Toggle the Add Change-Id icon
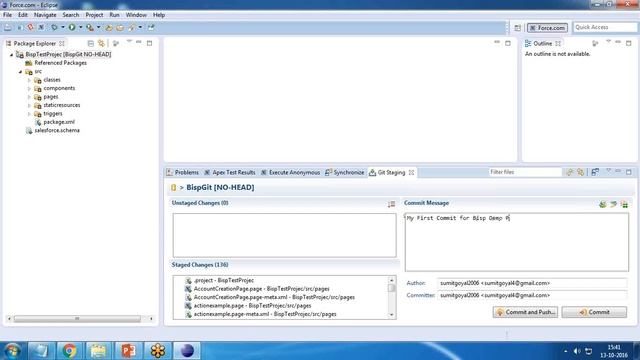This screenshot has width=640, height=360. tap(624, 204)
